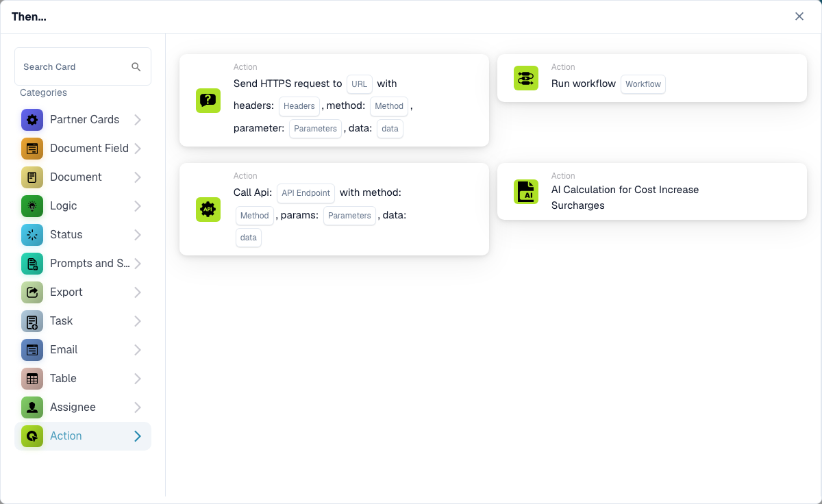This screenshot has height=504, width=822.
Task: Expand the Assignee category chevron
Action: click(138, 407)
